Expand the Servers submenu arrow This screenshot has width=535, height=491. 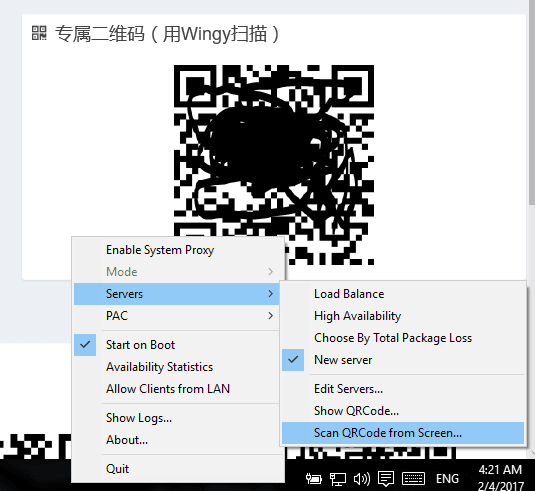point(271,294)
